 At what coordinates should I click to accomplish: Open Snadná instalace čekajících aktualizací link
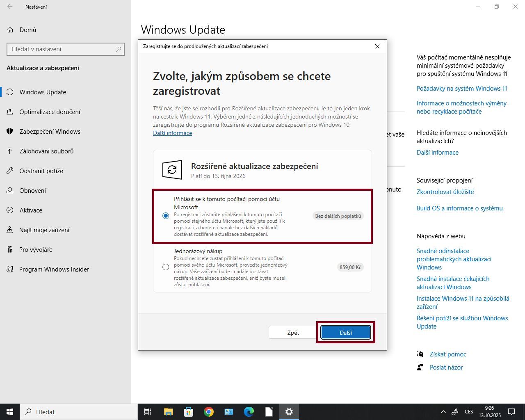[x=453, y=283]
